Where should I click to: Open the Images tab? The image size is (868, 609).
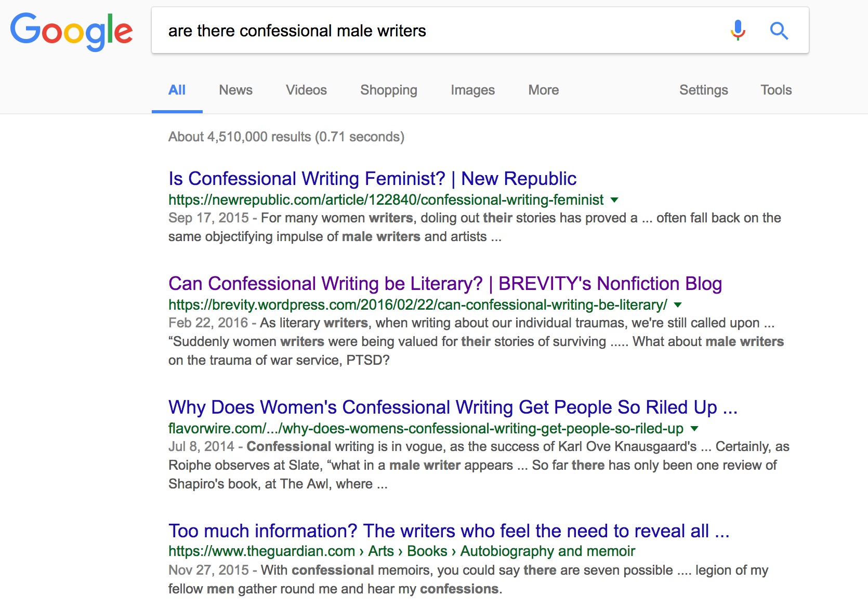coord(472,90)
